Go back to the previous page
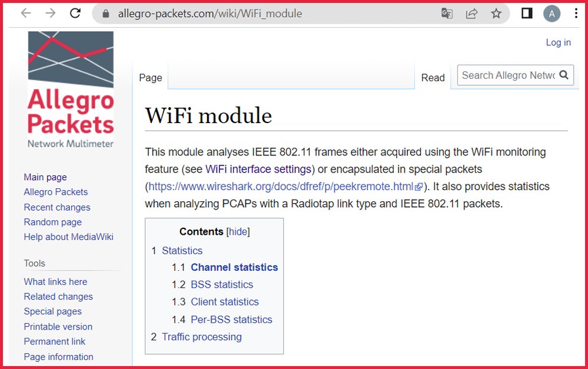The width and height of the screenshot is (588, 369). 26,14
